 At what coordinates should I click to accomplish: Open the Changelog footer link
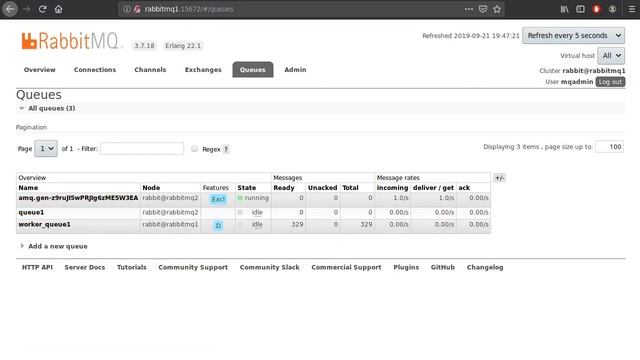coord(485,267)
